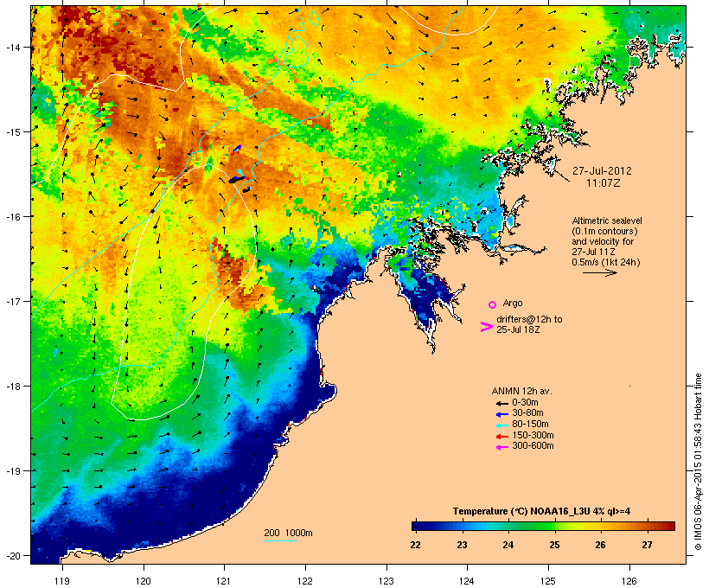Click the colorbar tick label 23
Image resolution: width=709 pixels, height=588 pixels.
pyautogui.click(x=462, y=545)
